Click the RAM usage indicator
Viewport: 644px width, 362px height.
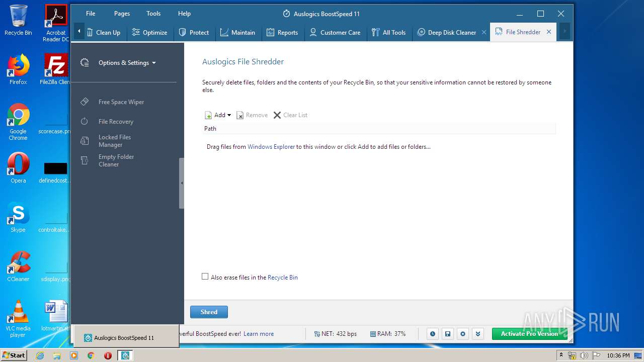pyautogui.click(x=388, y=334)
